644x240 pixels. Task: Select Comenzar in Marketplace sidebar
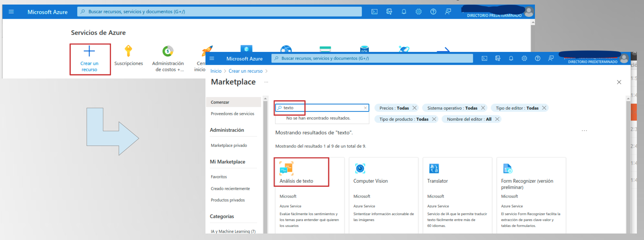[x=220, y=102]
